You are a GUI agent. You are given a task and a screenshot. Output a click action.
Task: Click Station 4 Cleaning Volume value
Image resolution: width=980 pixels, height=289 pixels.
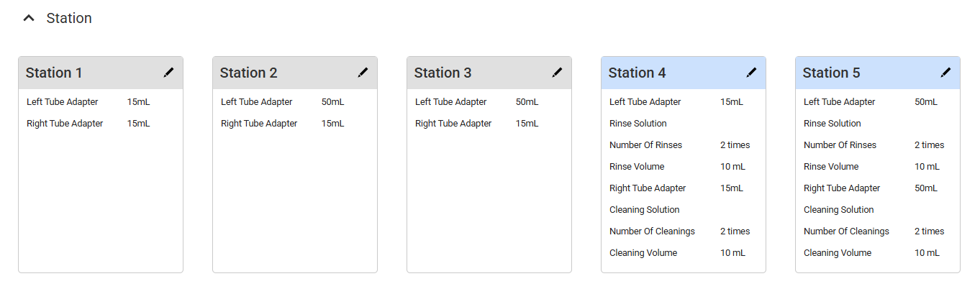click(732, 253)
